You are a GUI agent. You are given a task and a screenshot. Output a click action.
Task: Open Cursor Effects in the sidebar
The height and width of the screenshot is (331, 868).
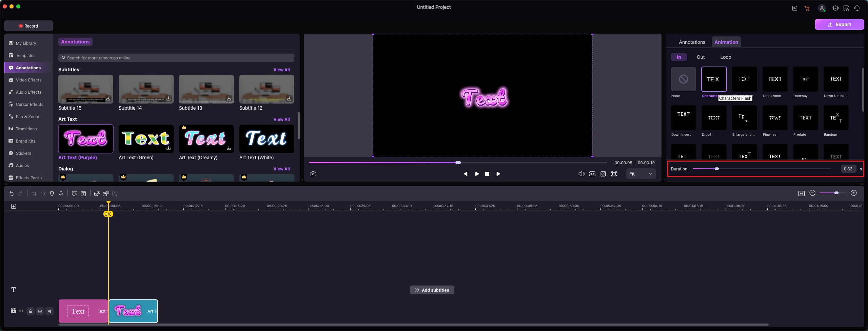click(29, 104)
